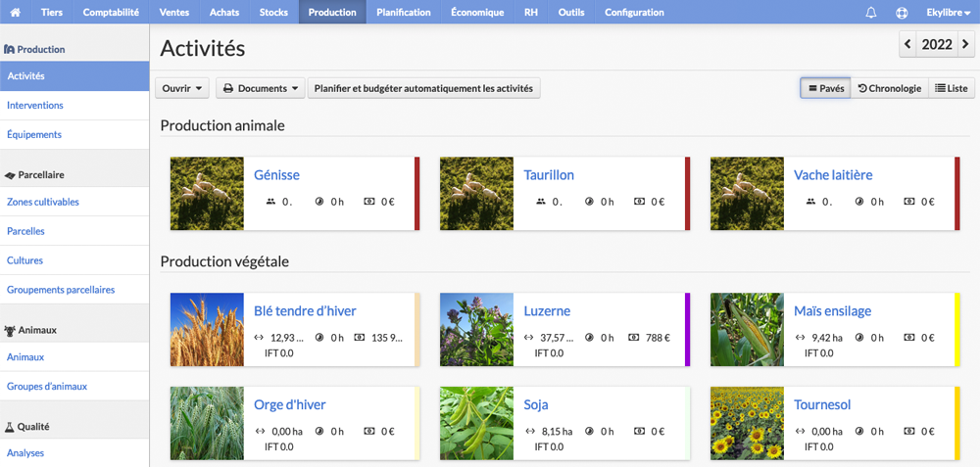Viewport: 980px width, 467px height.
Task: Open the Planification menu
Action: [403, 12]
